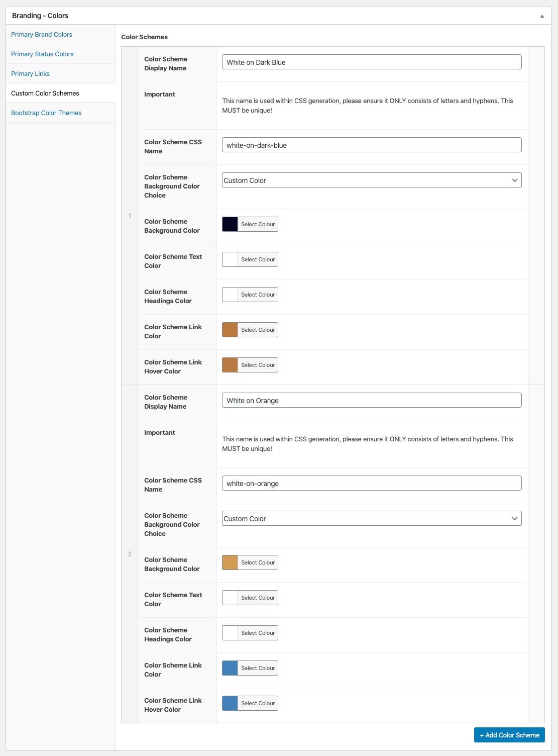Viewport: 558px width, 756px height.
Task: Open the Primary Links tab
Action: [30, 74]
